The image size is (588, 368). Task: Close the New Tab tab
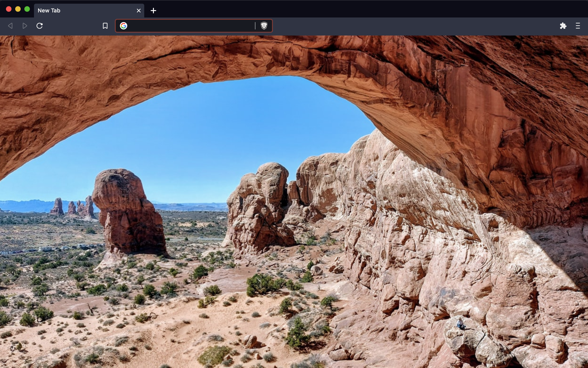(x=139, y=11)
